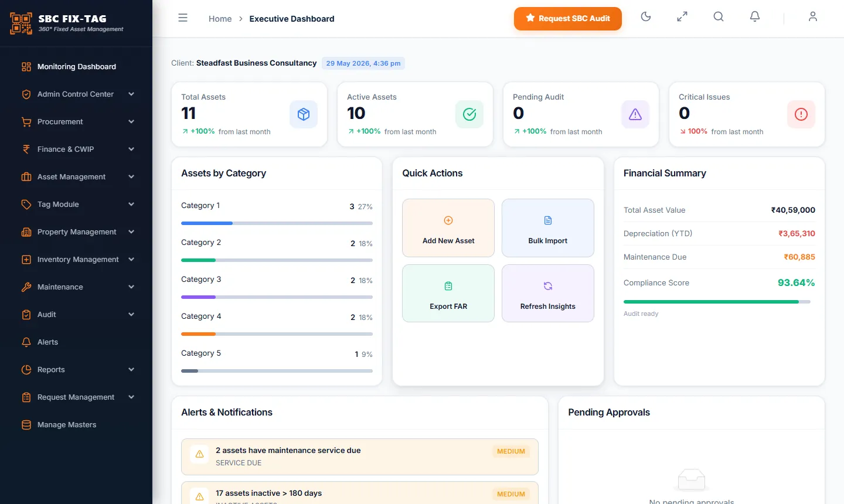The height and width of the screenshot is (504, 844).
Task: Expand the Asset Management submenu chevron
Action: tap(131, 177)
